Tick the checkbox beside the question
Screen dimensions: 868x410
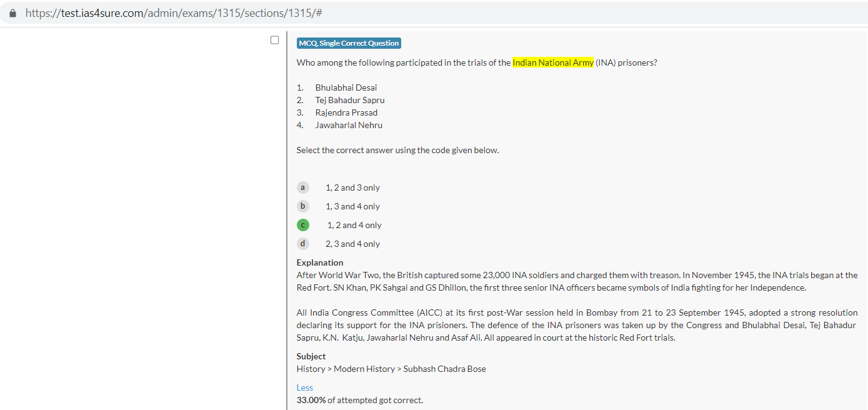[274, 40]
